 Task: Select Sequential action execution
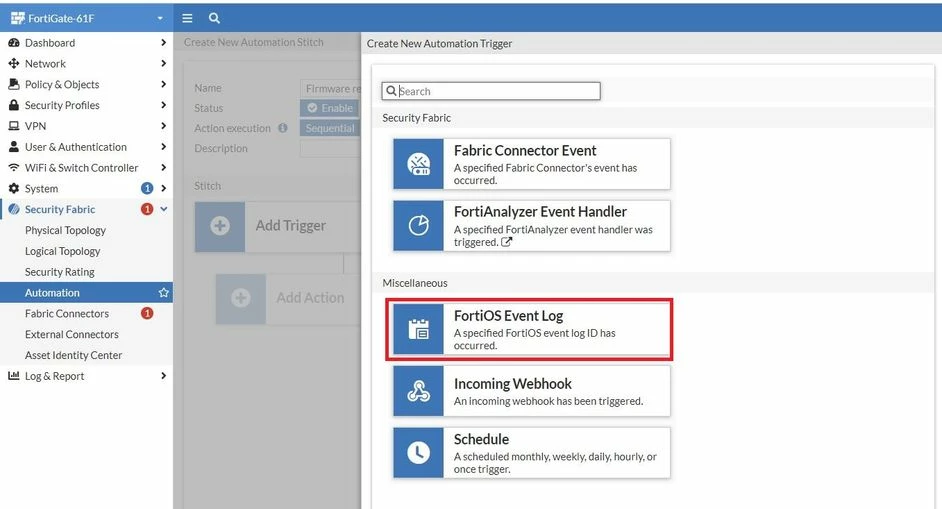pos(330,128)
